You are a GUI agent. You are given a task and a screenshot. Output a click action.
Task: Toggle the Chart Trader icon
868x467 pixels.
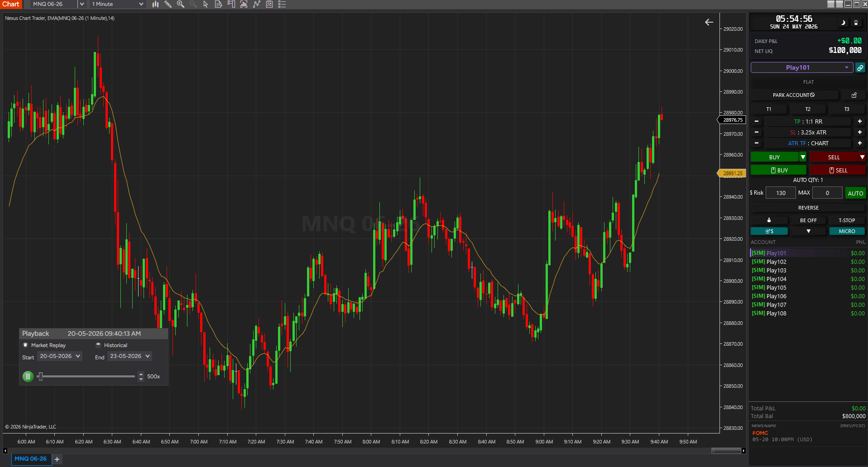coord(231,4)
